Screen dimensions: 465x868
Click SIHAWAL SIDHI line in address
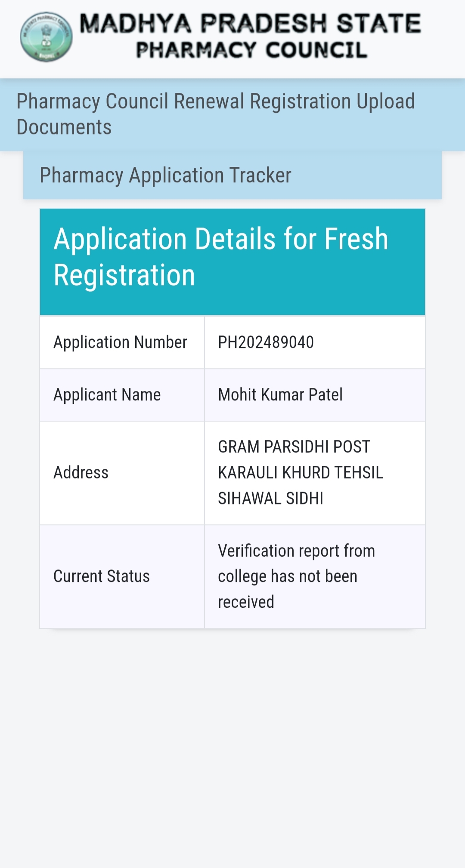pyautogui.click(x=270, y=499)
